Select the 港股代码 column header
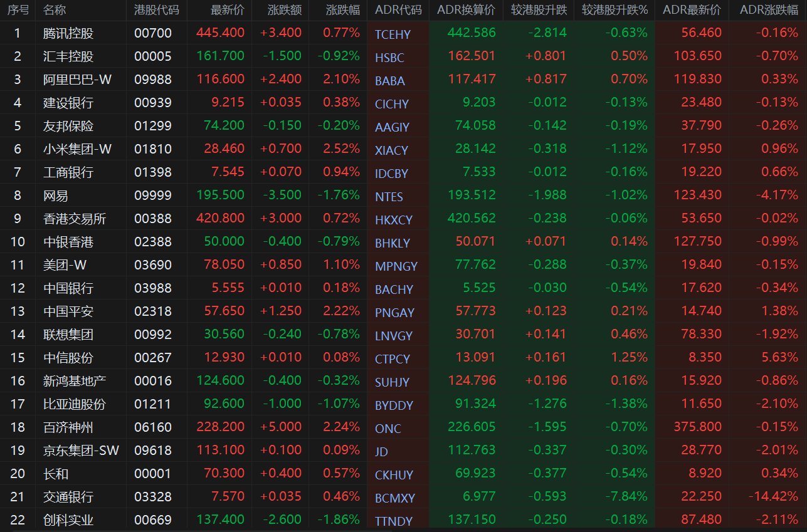Image resolution: width=807 pixels, height=532 pixels. pos(156,10)
